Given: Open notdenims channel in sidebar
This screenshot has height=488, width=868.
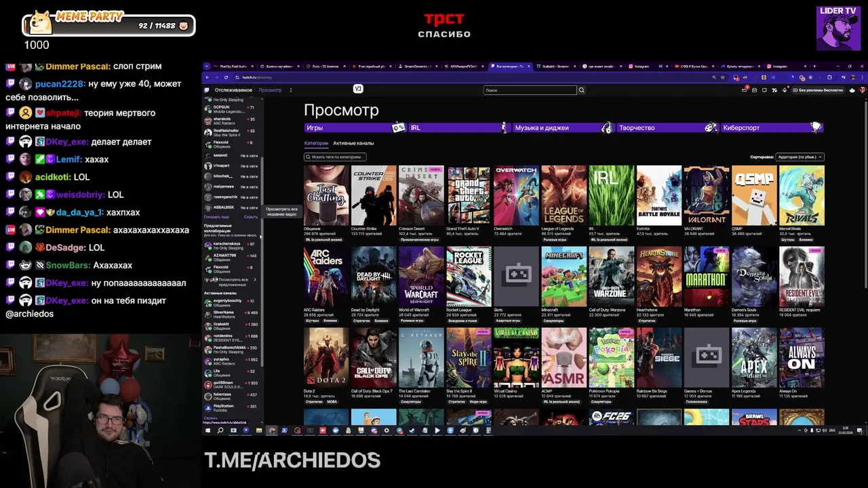Looking at the screenshot, I should point(231,338).
